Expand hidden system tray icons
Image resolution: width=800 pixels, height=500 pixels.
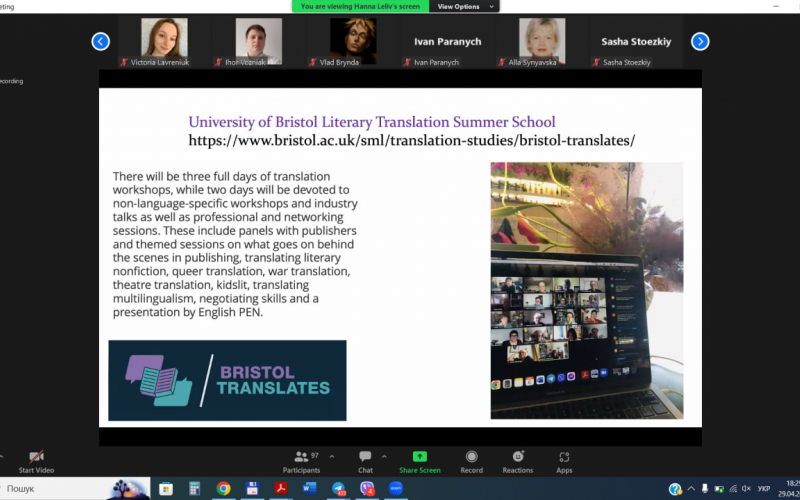(691, 489)
